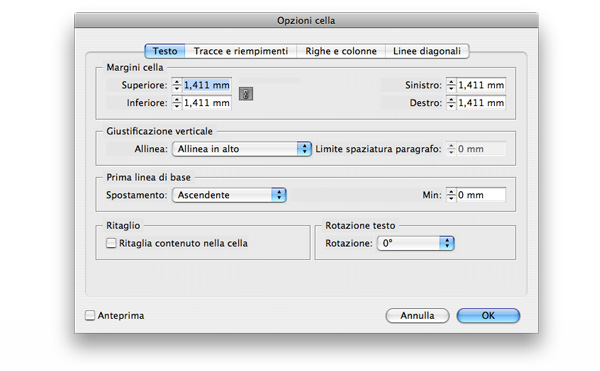Click the stepper arrows for Inferiore margin

click(176, 103)
